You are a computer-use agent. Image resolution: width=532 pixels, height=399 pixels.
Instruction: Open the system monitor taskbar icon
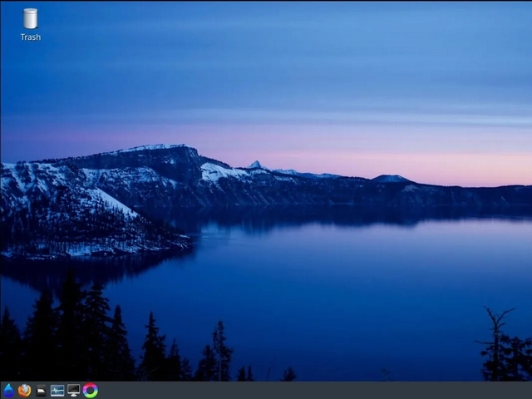point(57,390)
